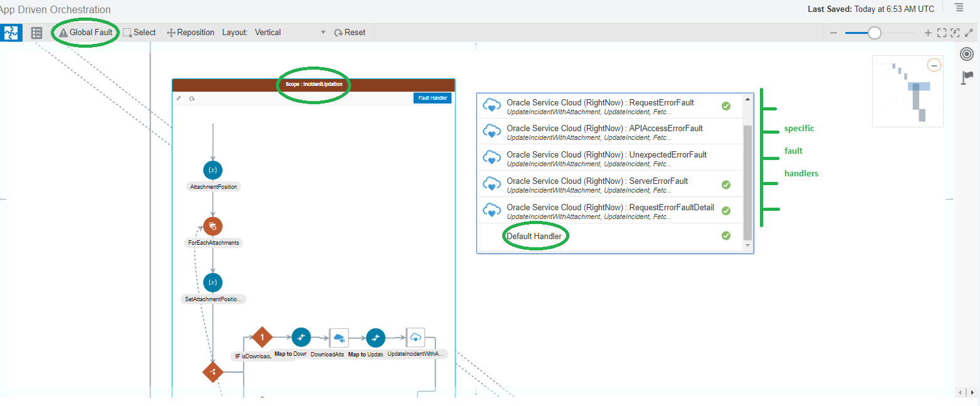The width and height of the screenshot is (980, 406).
Task: Enable the Select tool in toolbar
Action: pos(139,33)
